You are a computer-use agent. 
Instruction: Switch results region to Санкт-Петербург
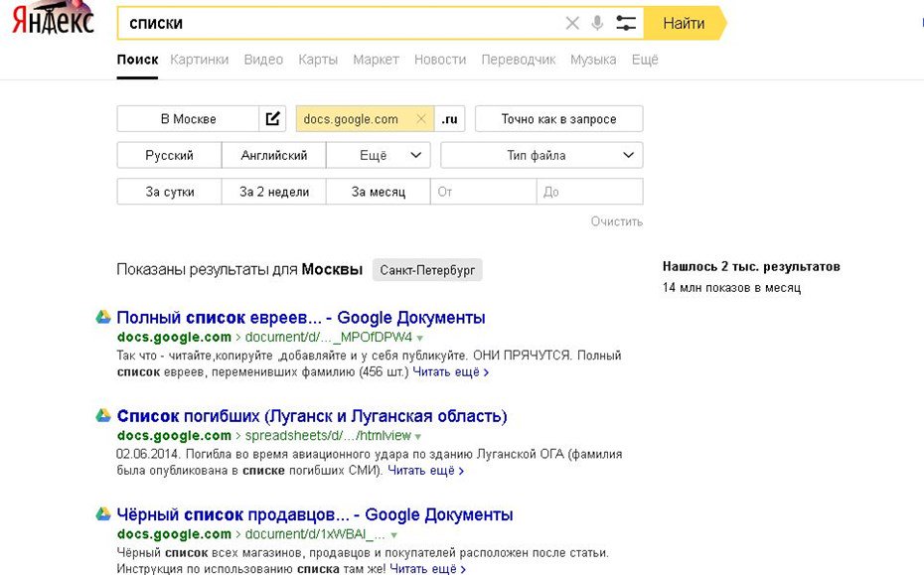click(x=427, y=270)
